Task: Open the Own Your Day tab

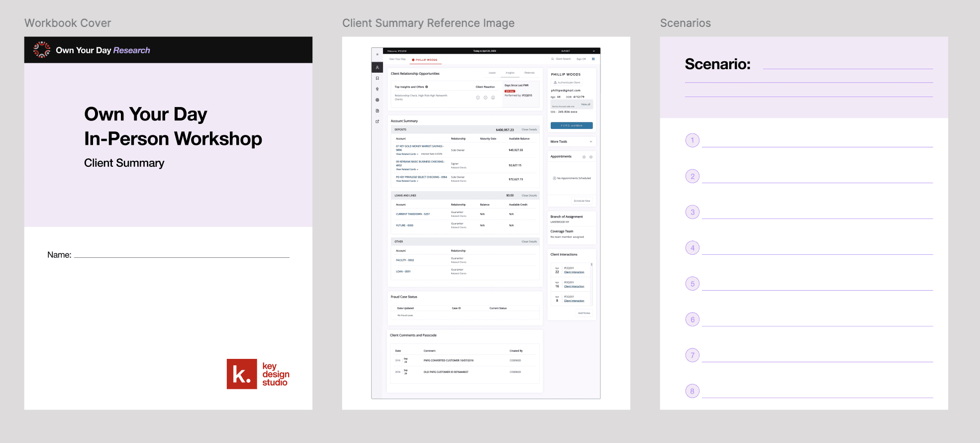Action: click(x=397, y=59)
